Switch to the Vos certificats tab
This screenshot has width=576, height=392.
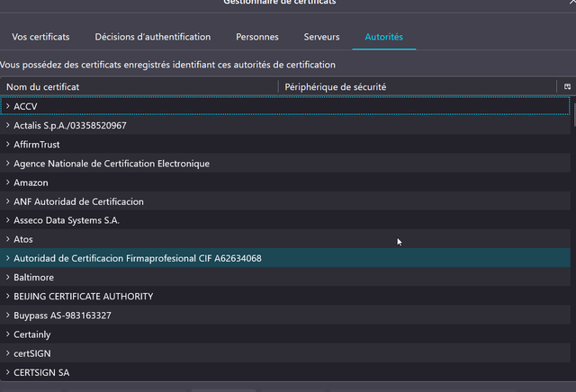(40, 37)
